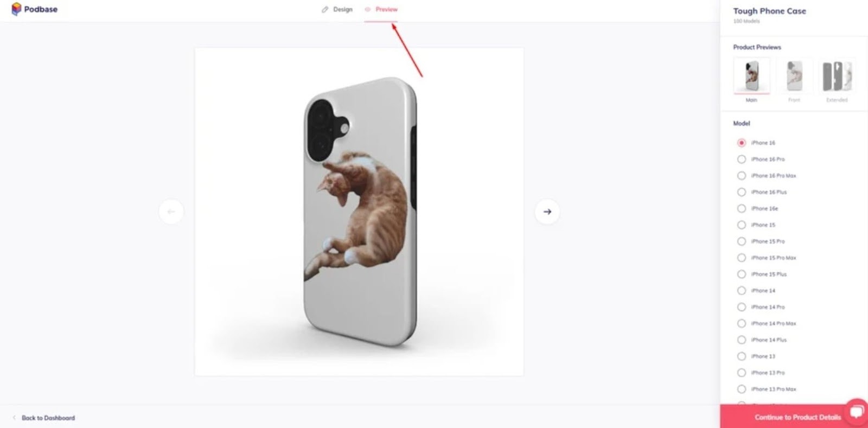
Task: Select the iPhone 16 Pro radio button
Action: click(742, 159)
